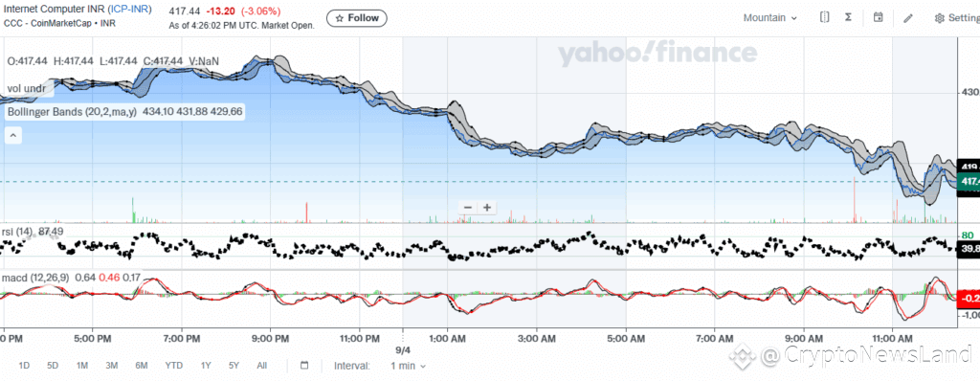Select the 5Y range tab
980x381 pixels.
pyautogui.click(x=234, y=366)
